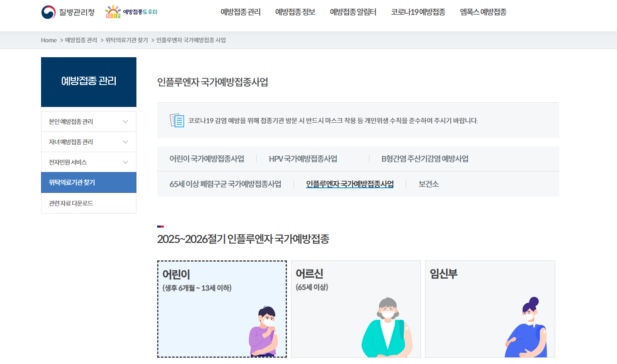Image resolution: width=617 pixels, height=364 pixels.
Task: Click 위탁의료기관 찾기 breadcrumb link
Action: (126, 40)
